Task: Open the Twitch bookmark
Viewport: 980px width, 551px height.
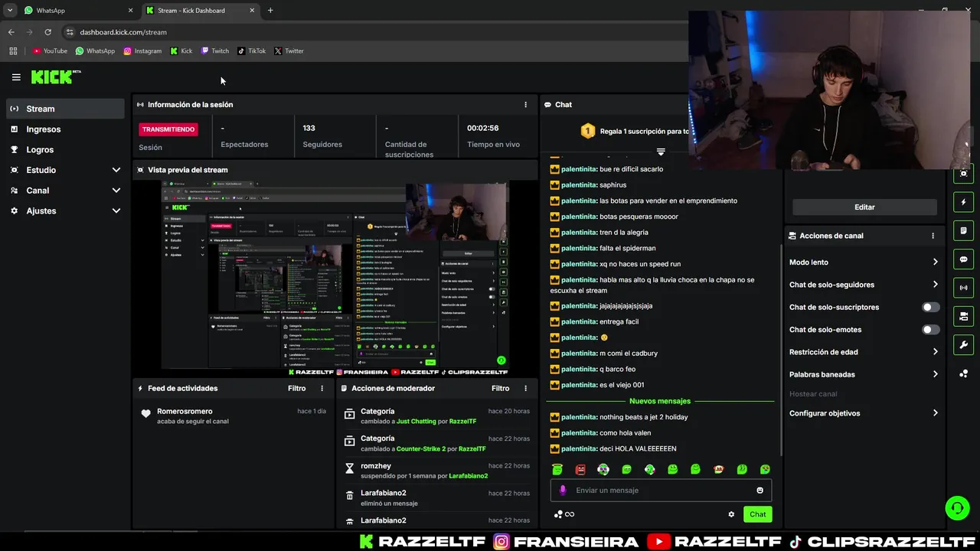Action: coord(214,51)
